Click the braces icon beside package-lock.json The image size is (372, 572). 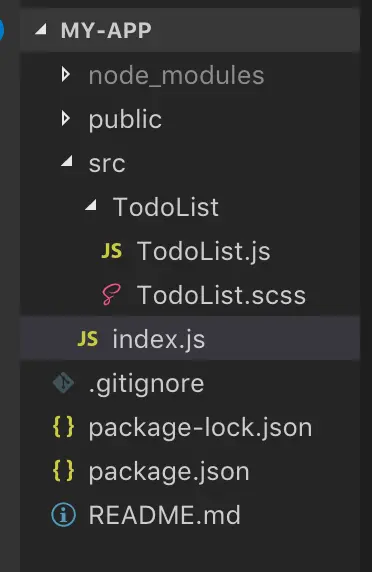[63, 427]
